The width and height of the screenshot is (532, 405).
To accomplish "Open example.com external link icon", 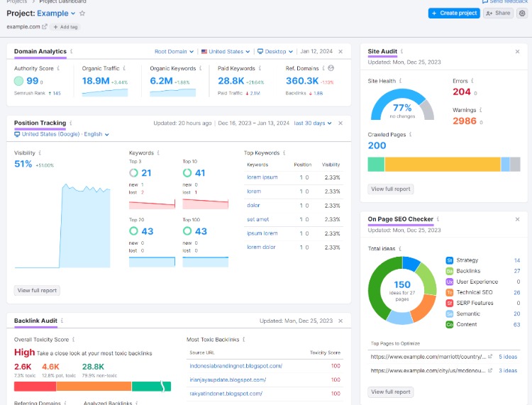I will pyautogui.click(x=45, y=27).
